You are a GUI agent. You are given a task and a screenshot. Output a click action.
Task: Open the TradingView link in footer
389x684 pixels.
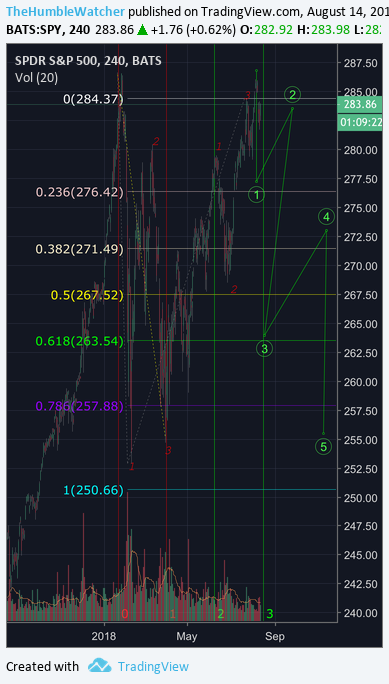click(x=153, y=667)
